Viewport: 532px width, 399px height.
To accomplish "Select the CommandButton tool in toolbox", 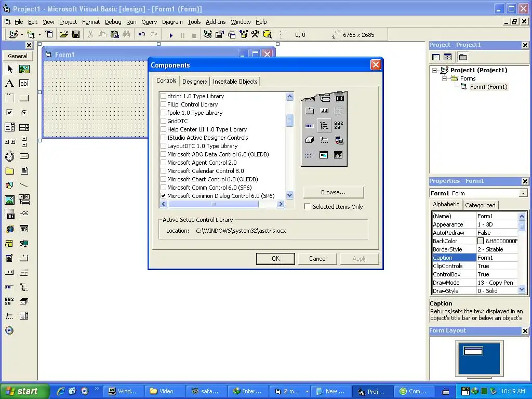I will click(x=24, y=98).
